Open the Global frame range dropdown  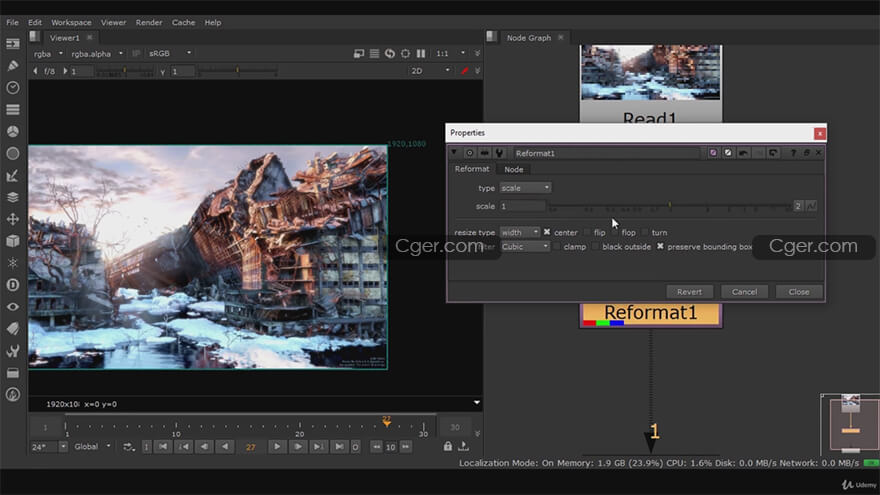click(91, 447)
